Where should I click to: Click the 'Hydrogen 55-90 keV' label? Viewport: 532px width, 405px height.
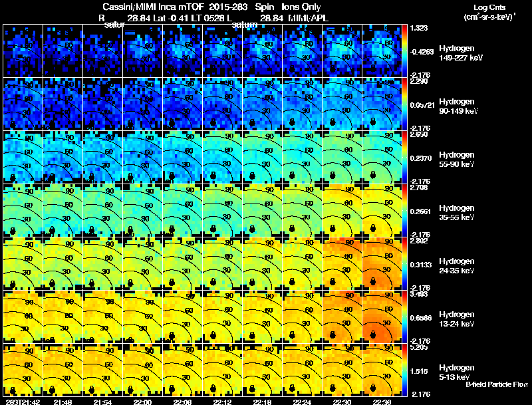pos(456,160)
